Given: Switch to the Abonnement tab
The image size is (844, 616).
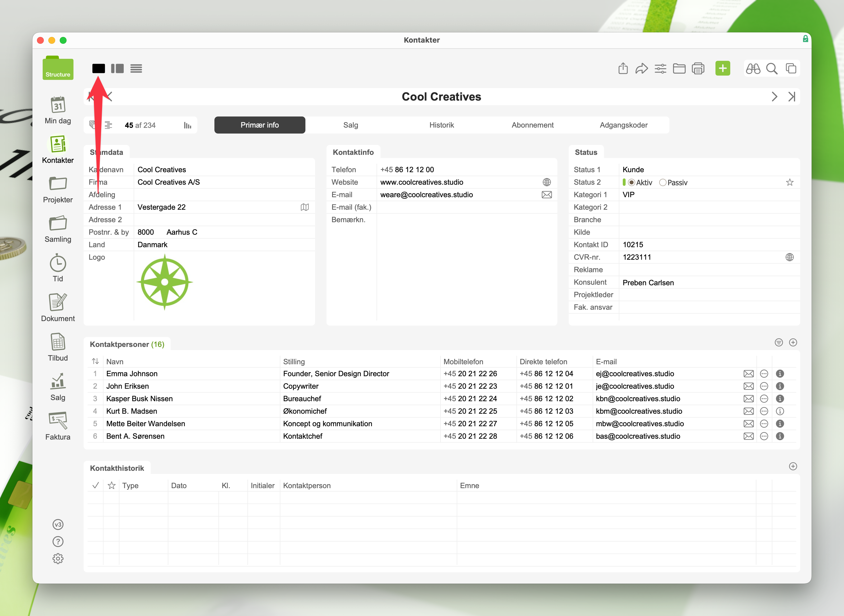Looking at the screenshot, I should pyautogui.click(x=532, y=125).
